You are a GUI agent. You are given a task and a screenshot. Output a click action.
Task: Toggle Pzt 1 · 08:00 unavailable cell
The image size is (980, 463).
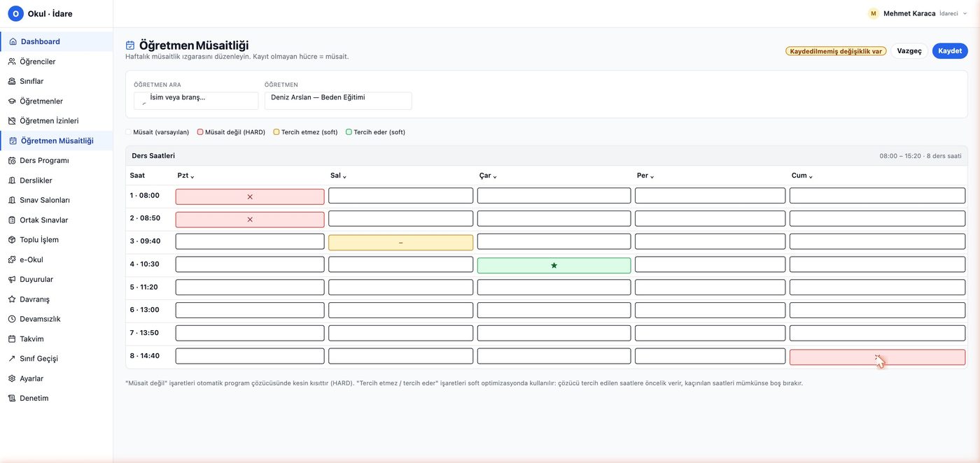[250, 197]
